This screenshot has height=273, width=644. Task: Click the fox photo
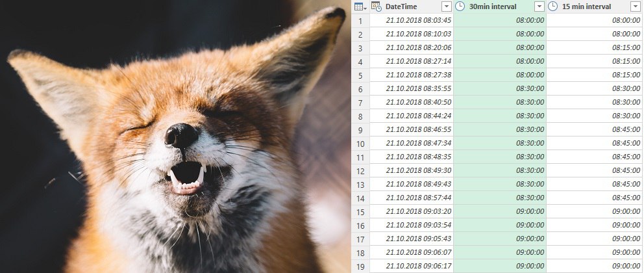pos(175,136)
